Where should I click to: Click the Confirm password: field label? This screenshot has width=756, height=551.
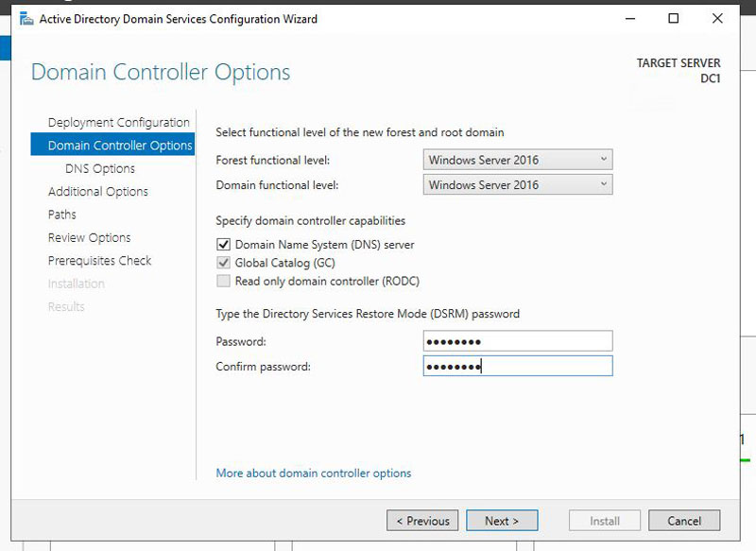[x=264, y=367]
